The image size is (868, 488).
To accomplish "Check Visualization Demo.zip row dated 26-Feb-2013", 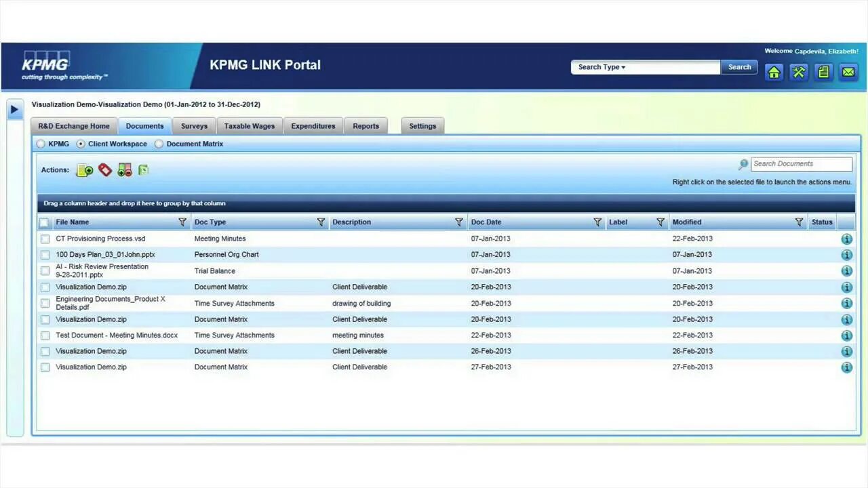I will (x=45, y=352).
